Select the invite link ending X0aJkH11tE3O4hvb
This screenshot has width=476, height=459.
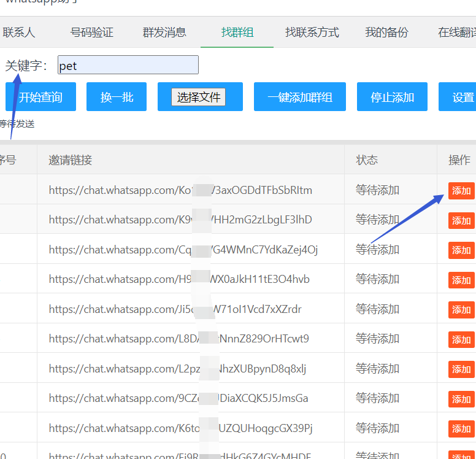pos(179,279)
